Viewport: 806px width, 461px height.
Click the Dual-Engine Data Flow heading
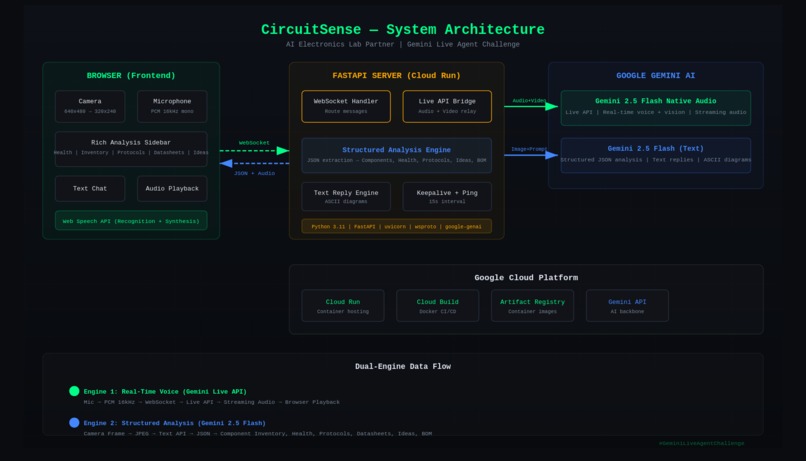pyautogui.click(x=402, y=366)
